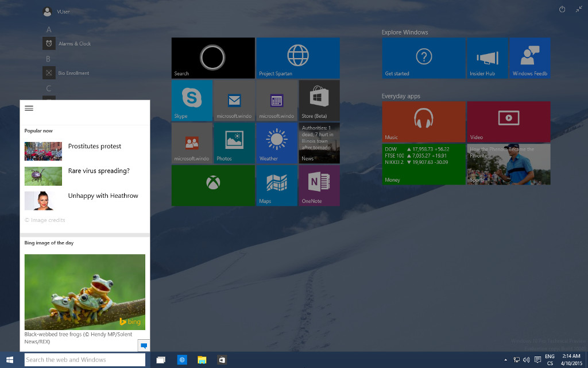This screenshot has width=588, height=368.
Task: Open the calendar grid tile
Action: point(277,100)
